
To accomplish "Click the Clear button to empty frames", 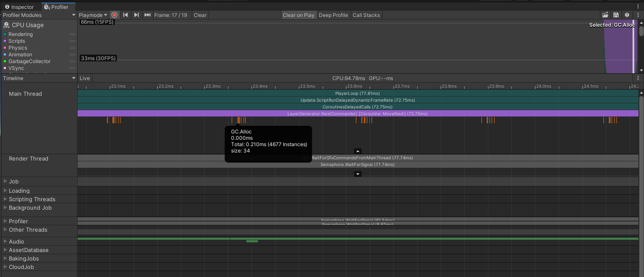I will pos(200,15).
